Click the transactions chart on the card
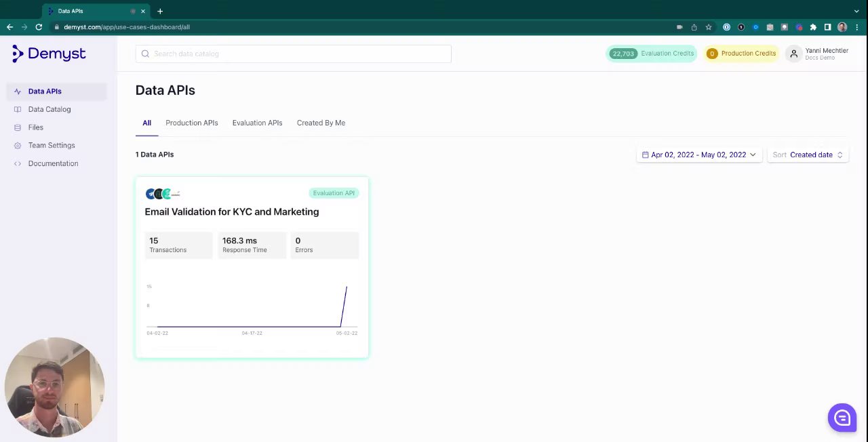This screenshot has height=442, width=868. tap(252, 310)
